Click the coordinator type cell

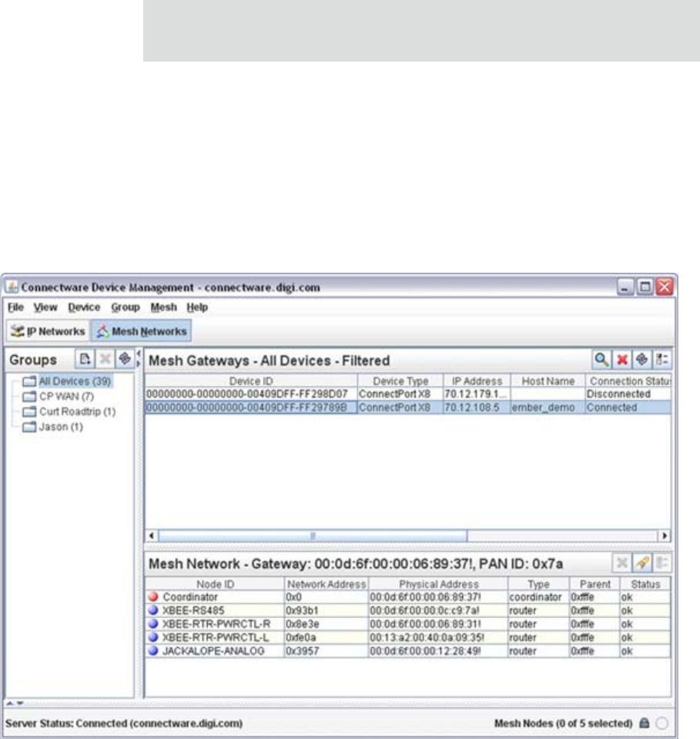(x=538, y=596)
